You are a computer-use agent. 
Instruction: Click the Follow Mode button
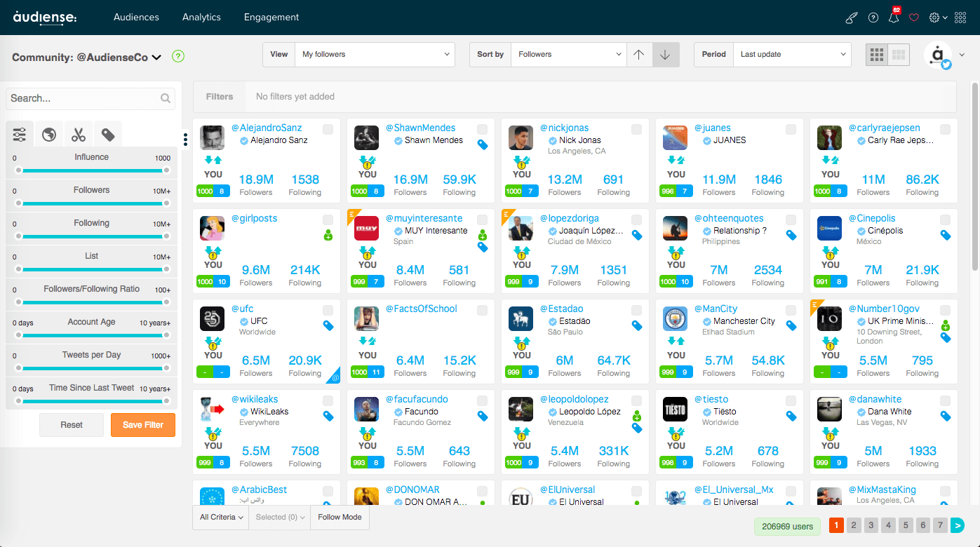[340, 517]
